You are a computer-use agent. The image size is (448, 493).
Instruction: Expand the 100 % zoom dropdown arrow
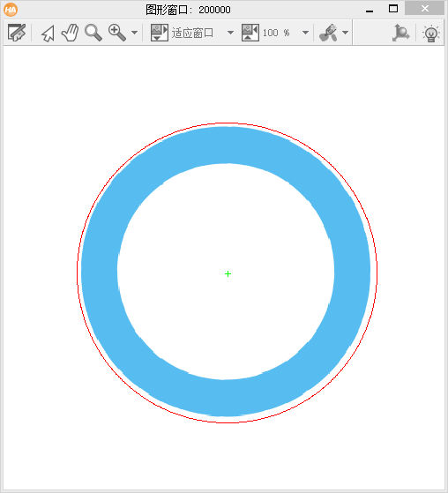[305, 33]
